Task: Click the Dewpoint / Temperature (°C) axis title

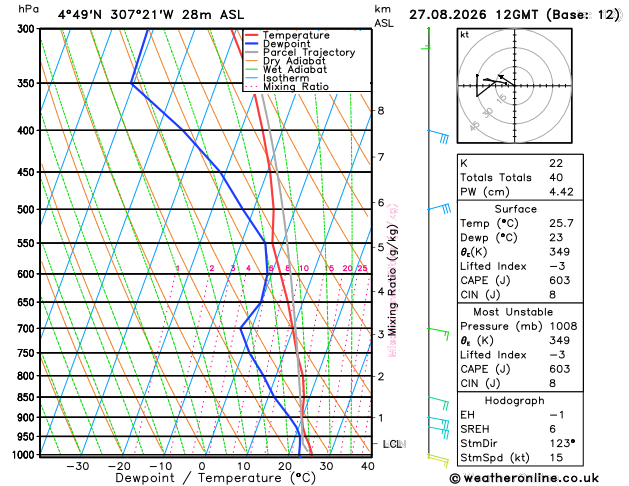Action: point(215,478)
